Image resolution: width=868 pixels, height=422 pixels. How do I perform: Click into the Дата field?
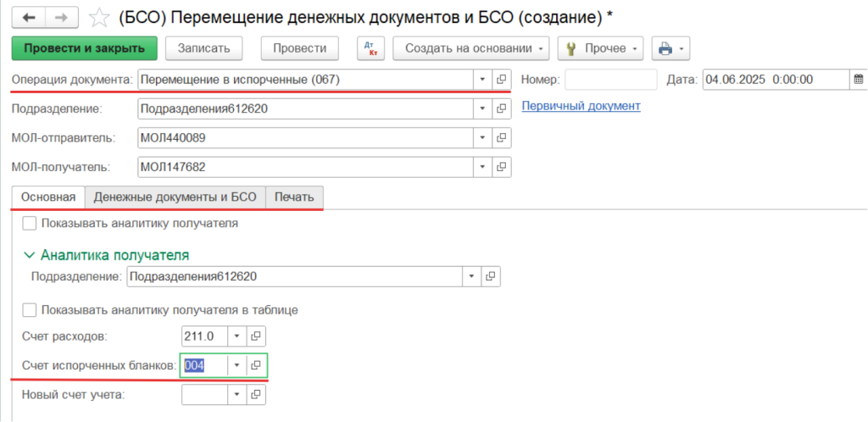(x=776, y=79)
